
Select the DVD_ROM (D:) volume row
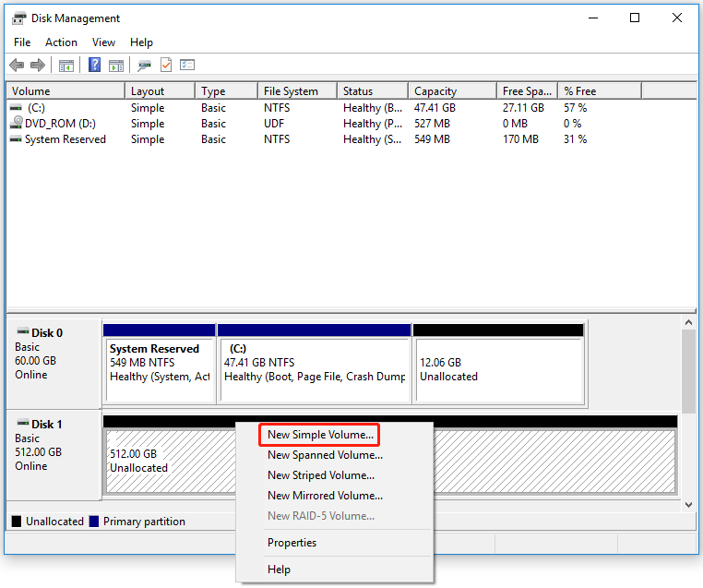pos(60,124)
